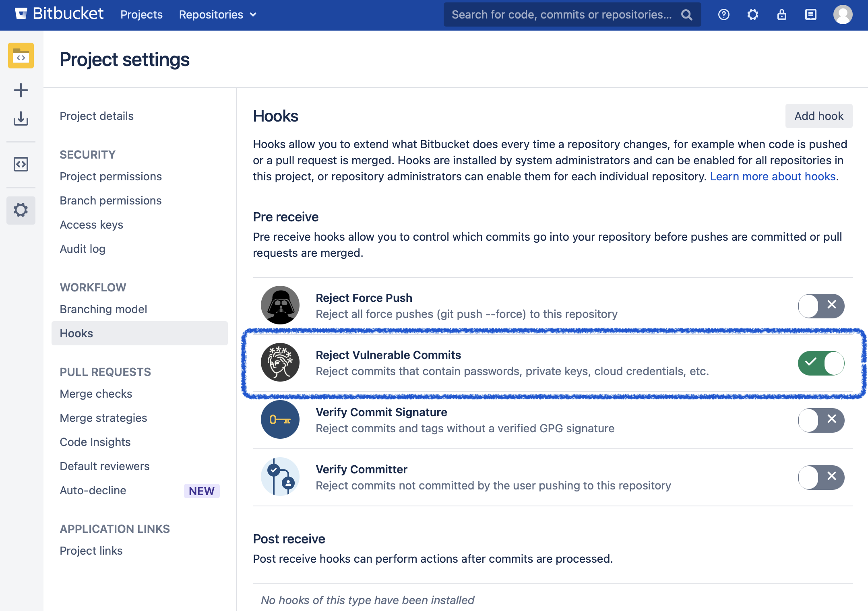
Task: Open the source code icon in sidebar
Action: click(x=21, y=164)
